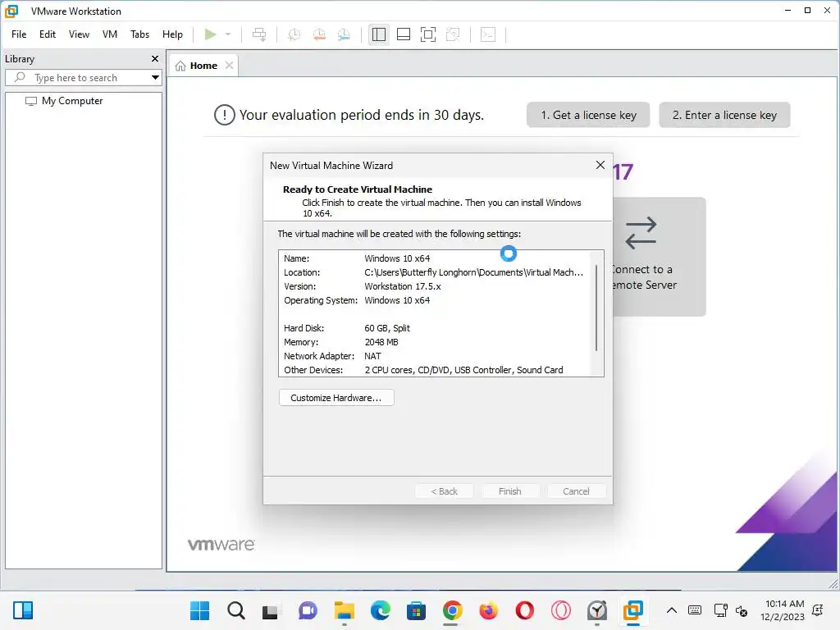
Task: Click Enter a license key button
Action: tap(724, 115)
